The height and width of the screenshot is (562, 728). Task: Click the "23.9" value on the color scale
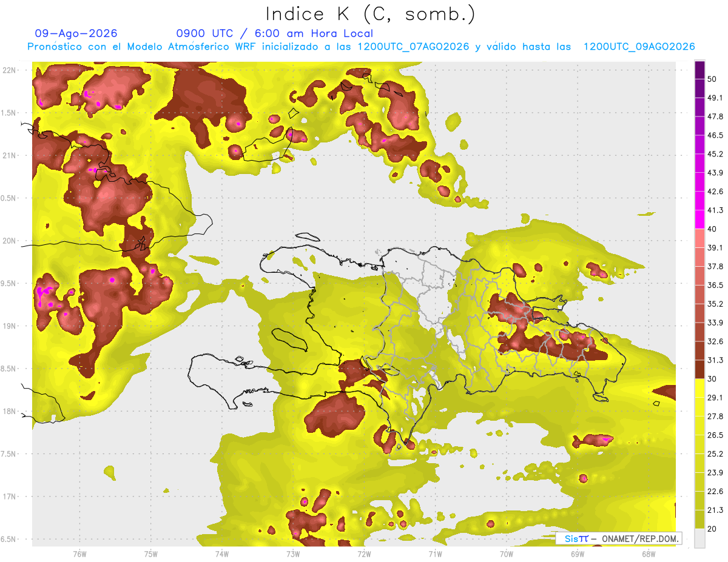(x=715, y=472)
